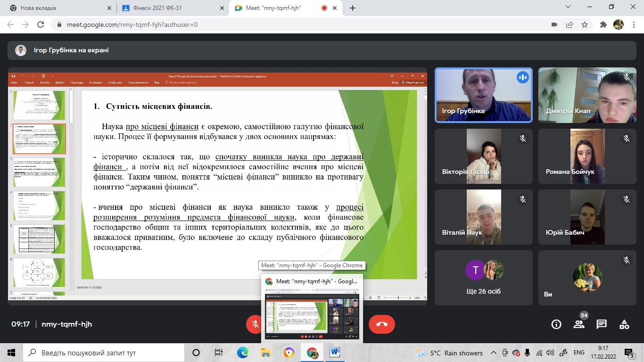Open camera permission icon in address bar
Image resolution: width=644 pixels, height=362 pixels.
[x=554, y=25]
